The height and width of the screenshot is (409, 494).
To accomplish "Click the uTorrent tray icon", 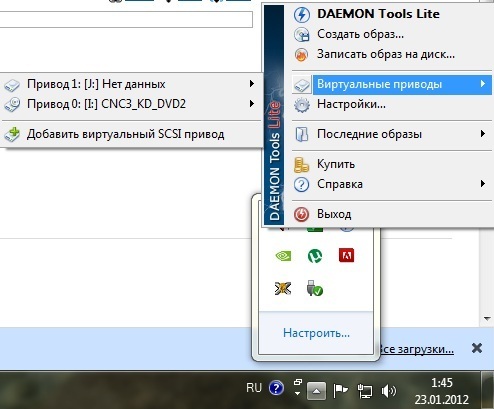I will tap(315, 256).
